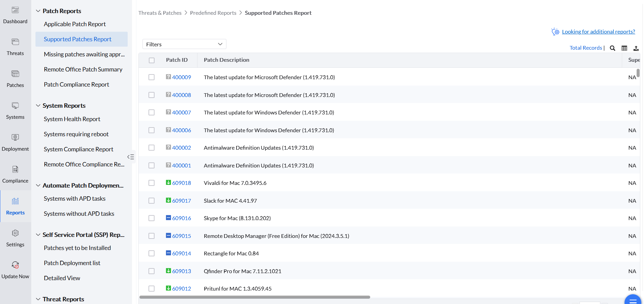Click the Update Now icon

[15, 265]
